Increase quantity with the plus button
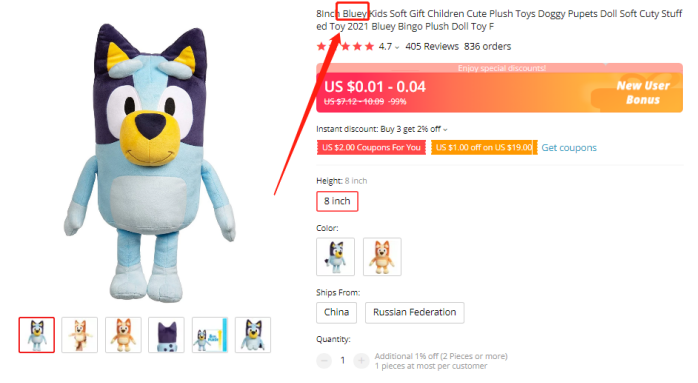 (361, 361)
